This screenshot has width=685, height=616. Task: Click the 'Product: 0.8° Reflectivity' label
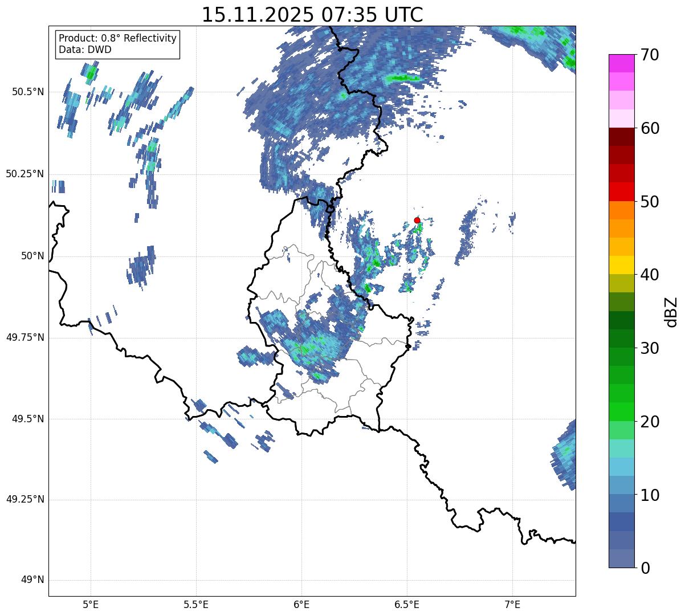click(x=118, y=38)
